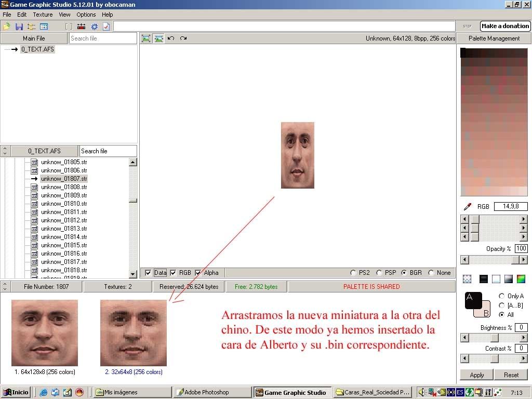Screen dimensions: 532x399
Task: Click the document with red checkmark icon
Action: coord(106,26)
